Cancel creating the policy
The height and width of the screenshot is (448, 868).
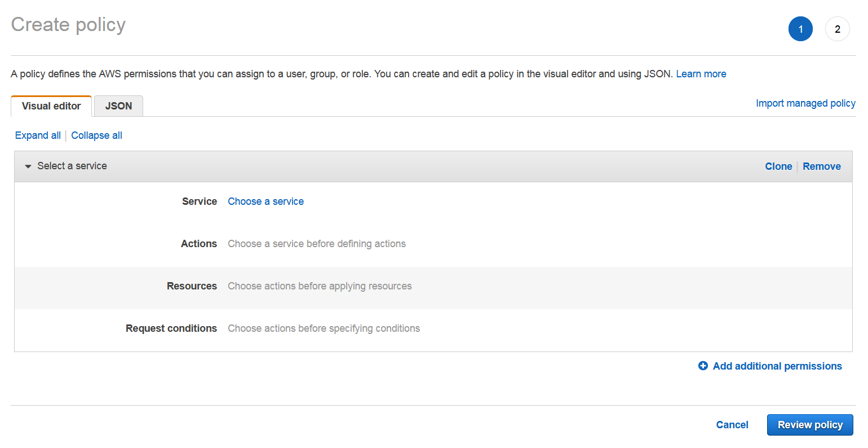(x=732, y=424)
